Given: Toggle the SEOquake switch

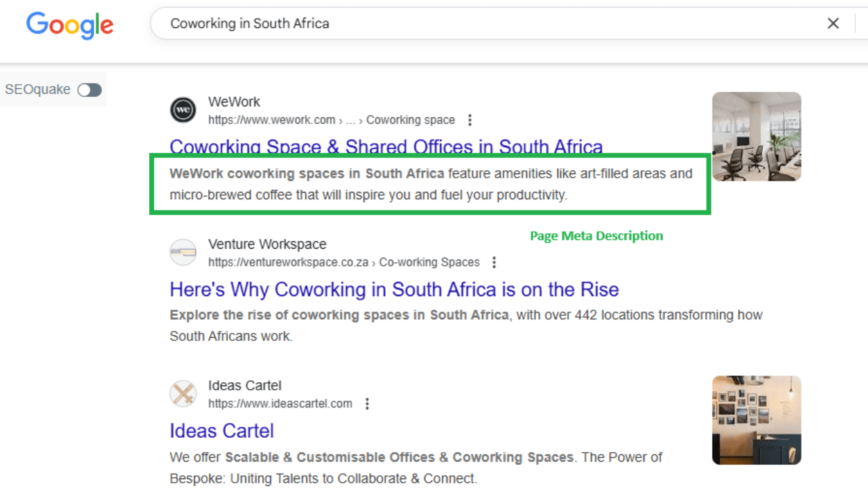Looking at the screenshot, I should coord(89,90).
